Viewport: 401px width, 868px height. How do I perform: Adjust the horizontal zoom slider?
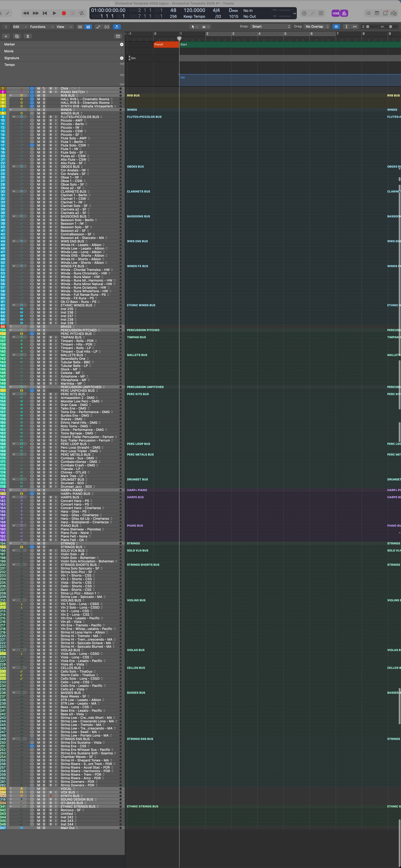pyautogui.click(x=391, y=27)
